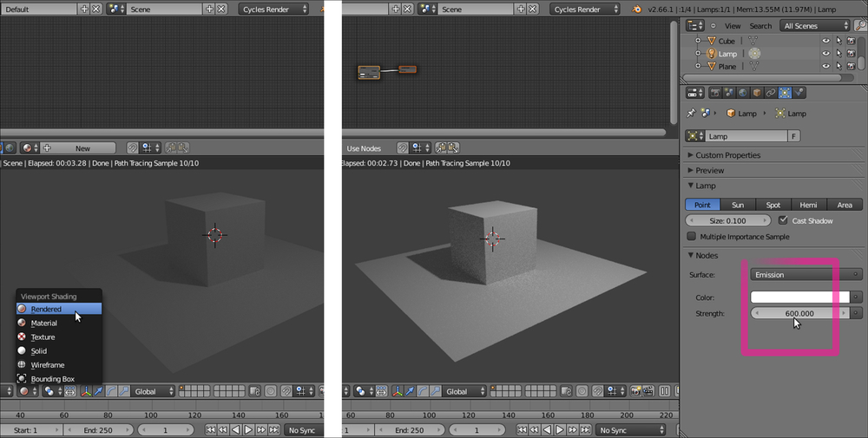This screenshot has width=868, height=438.
Task: Expand the Custom Properties panel
Action: [727, 155]
